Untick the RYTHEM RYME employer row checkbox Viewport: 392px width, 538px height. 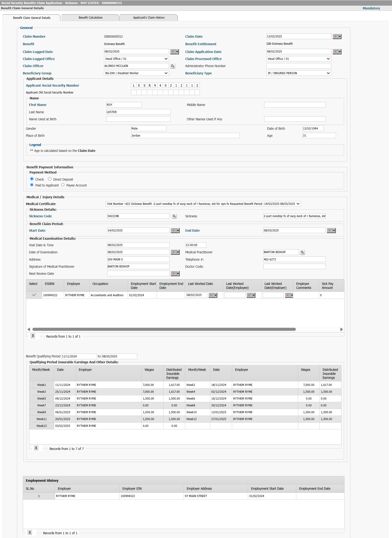pyautogui.click(x=34, y=295)
